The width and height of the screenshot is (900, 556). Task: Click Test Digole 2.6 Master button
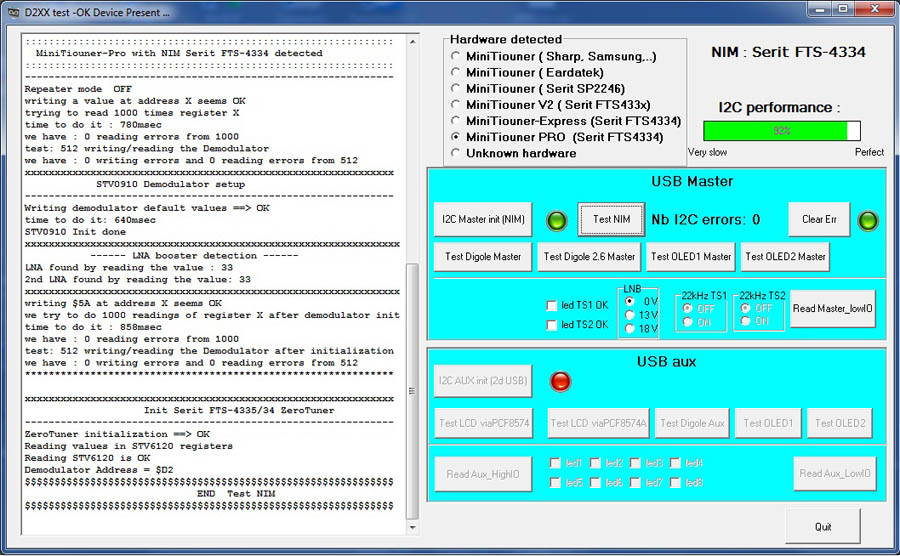589,256
